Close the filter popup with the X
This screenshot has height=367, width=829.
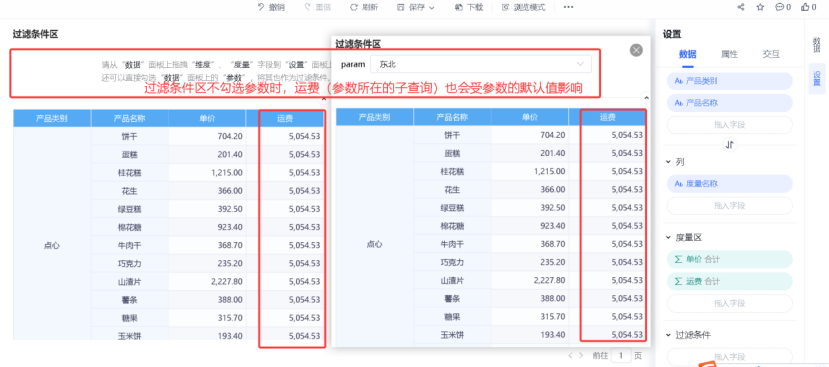click(637, 50)
